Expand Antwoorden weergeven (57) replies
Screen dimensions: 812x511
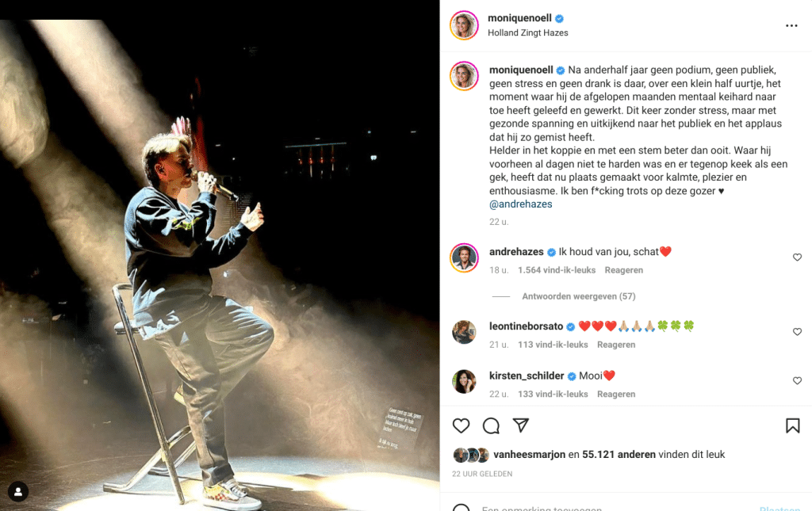[578, 296]
